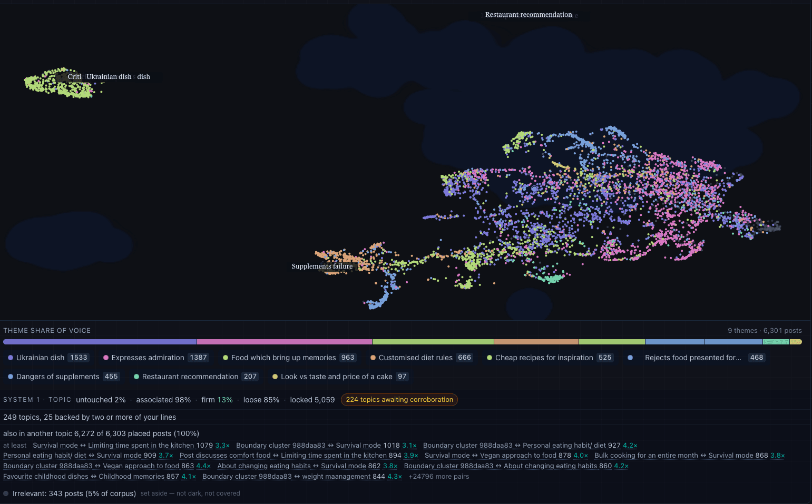The image size is (812, 504).
Task: Open the 224 topics awaiting corroboration badge
Action: (399, 400)
